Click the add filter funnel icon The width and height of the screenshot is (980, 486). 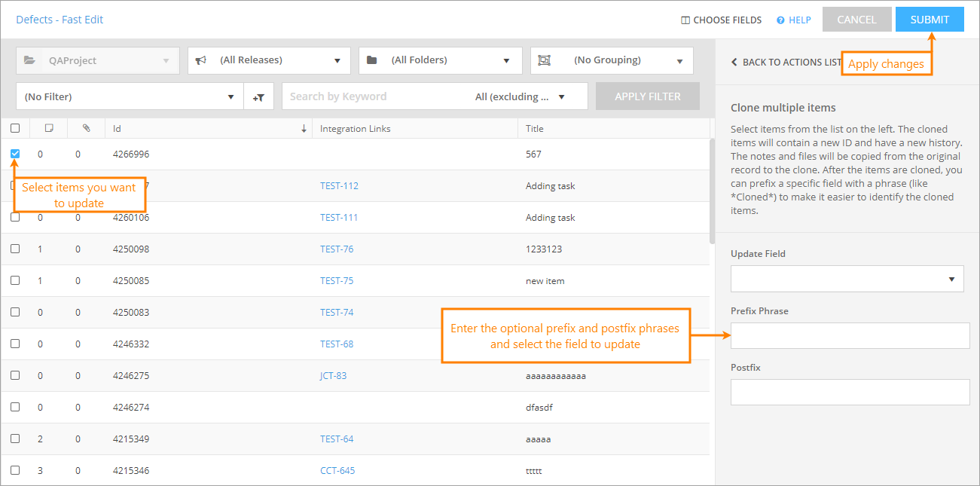[258, 97]
